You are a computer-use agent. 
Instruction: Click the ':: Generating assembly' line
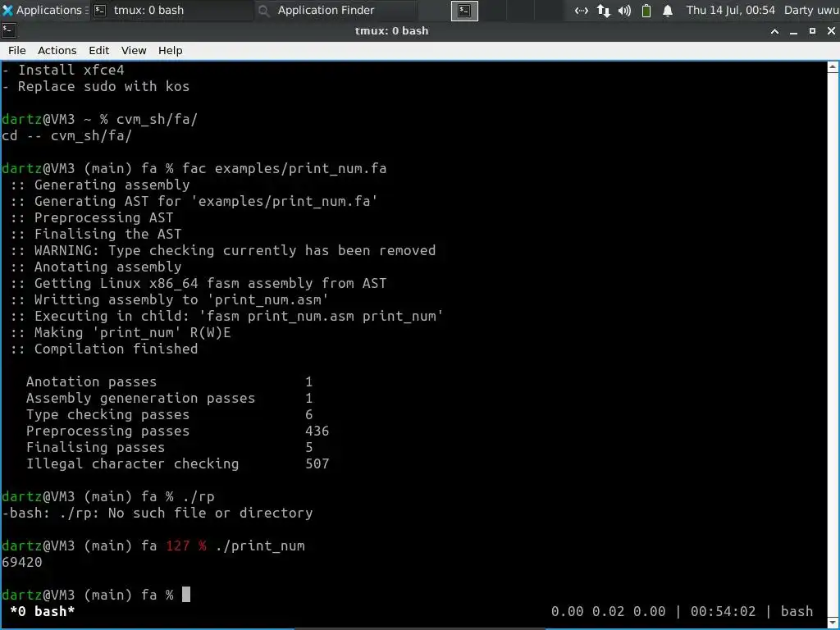pyautogui.click(x=99, y=185)
